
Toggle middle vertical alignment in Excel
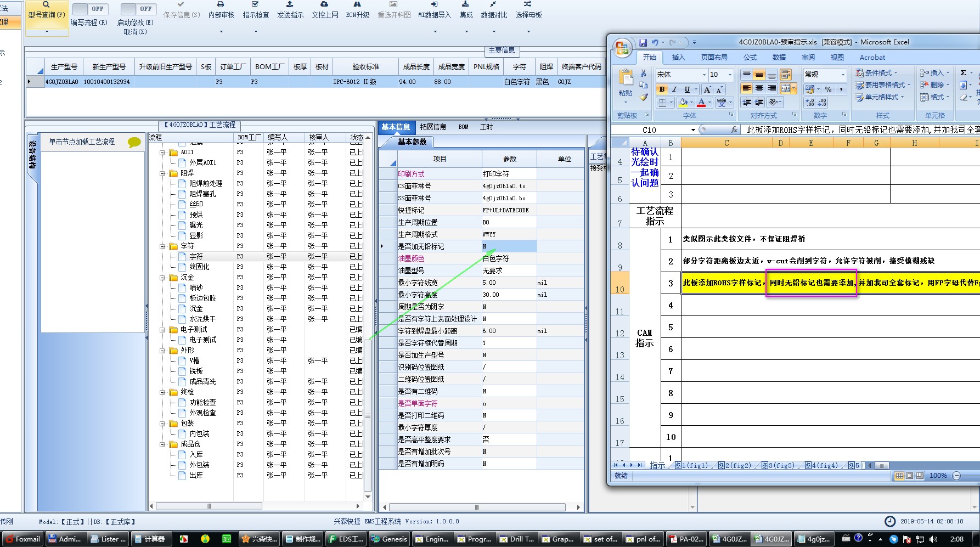[x=759, y=75]
